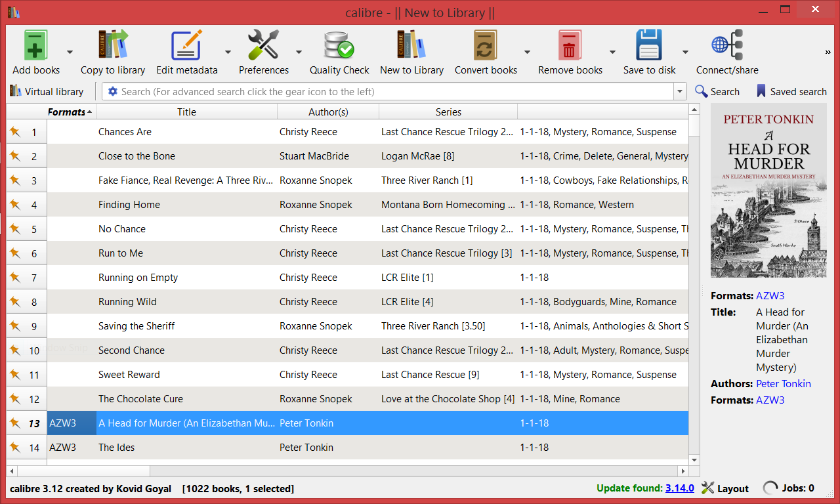
Task: Select the book "Finding Home"
Action: (129, 205)
